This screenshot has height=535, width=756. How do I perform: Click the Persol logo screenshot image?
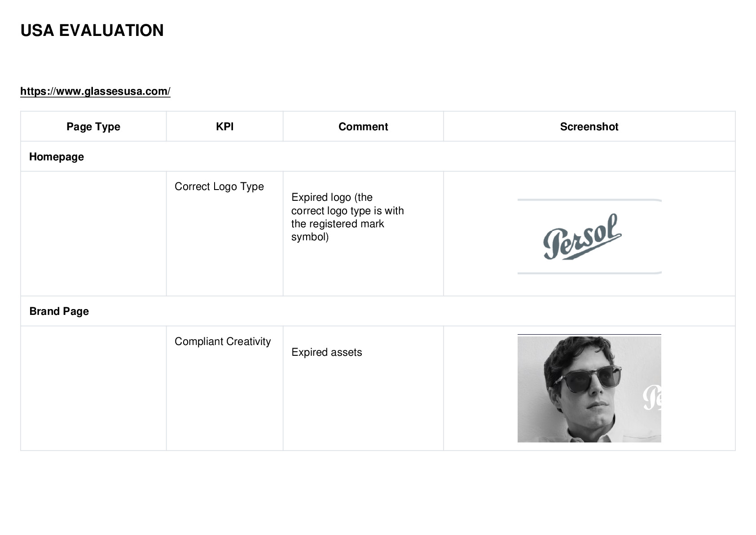coord(589,236)
